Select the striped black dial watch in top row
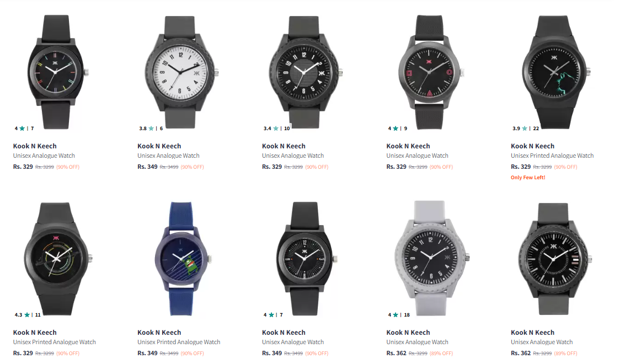Image resolution: width=625 pixels, height=364 pixels. tap(305, 72)
